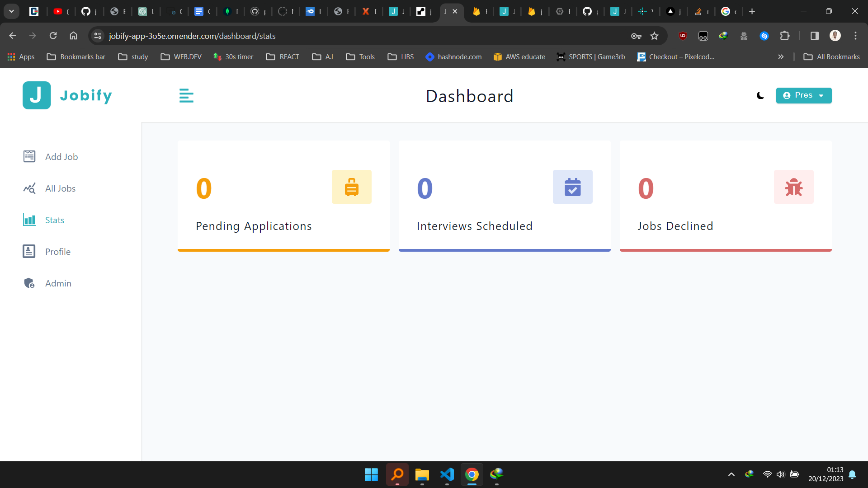Open the tab search dropdown
This screenshot has width=868, height=488.
[x=11, y=11]
